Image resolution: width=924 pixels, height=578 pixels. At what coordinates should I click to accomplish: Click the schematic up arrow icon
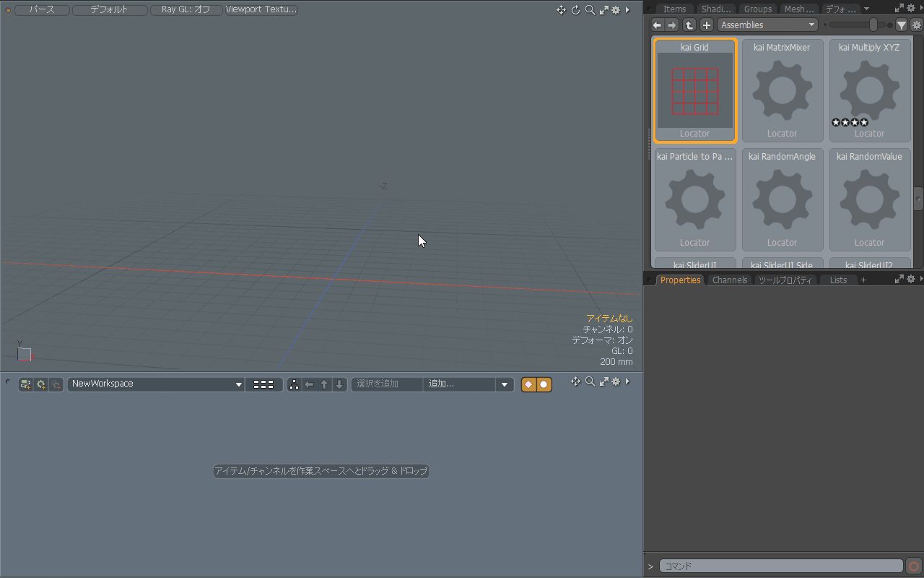tap(324, 384)
